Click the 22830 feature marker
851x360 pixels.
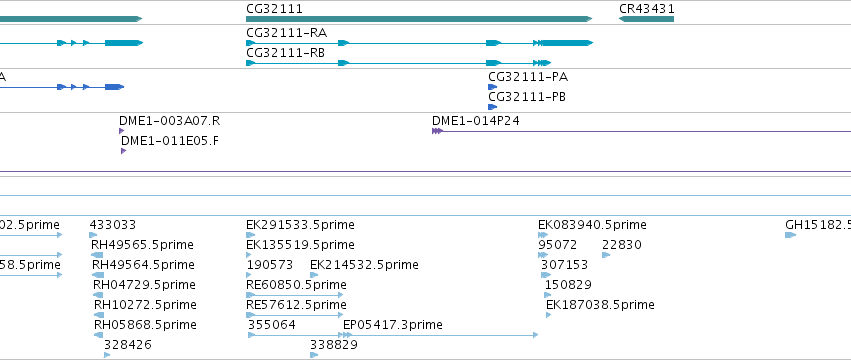click(606, 255)
